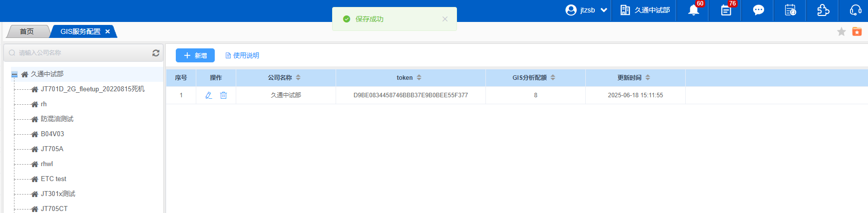Open the 使用说明 link

coord(242,55)
